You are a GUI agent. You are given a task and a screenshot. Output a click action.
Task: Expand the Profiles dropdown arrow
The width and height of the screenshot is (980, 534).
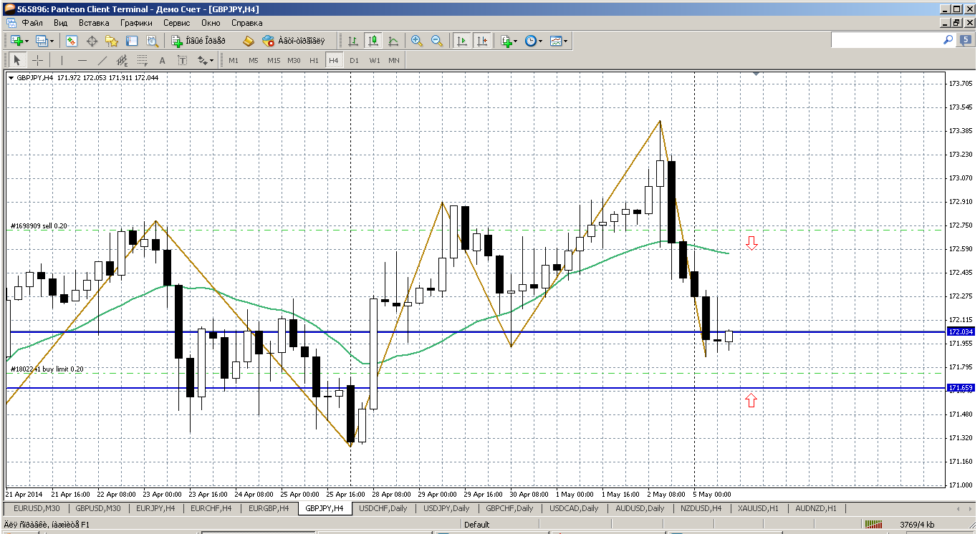pyautogui.click(x=52, y=41)
